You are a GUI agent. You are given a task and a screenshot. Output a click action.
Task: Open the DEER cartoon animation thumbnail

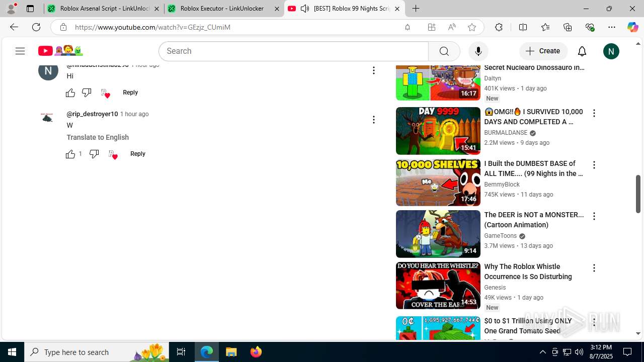point(438,234)
